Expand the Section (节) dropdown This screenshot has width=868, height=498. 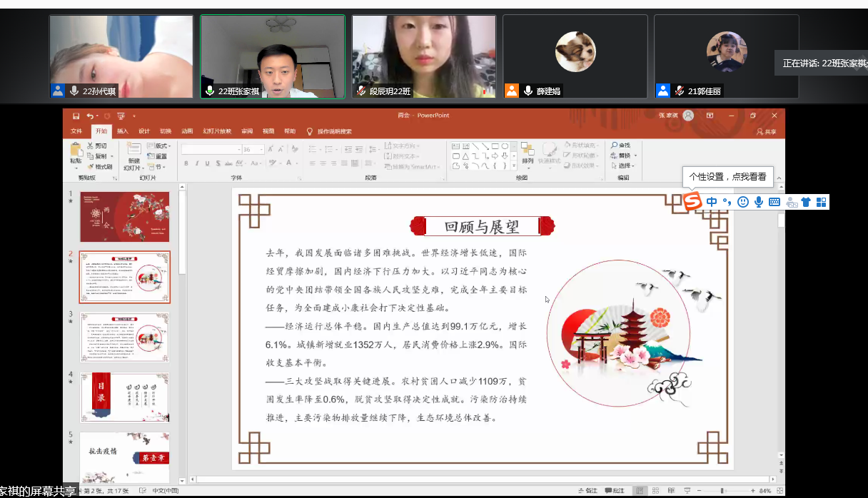click(159, 167)
